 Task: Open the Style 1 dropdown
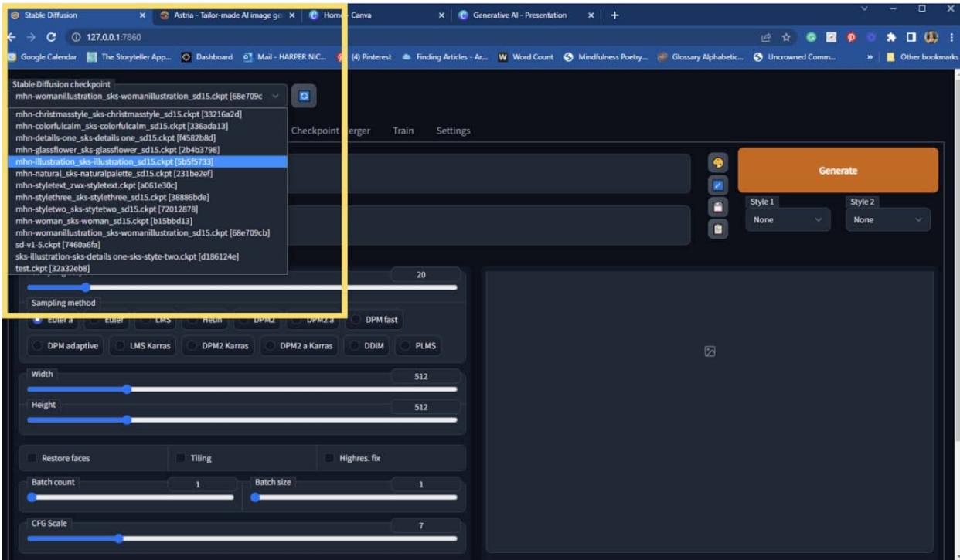(788, 220)
